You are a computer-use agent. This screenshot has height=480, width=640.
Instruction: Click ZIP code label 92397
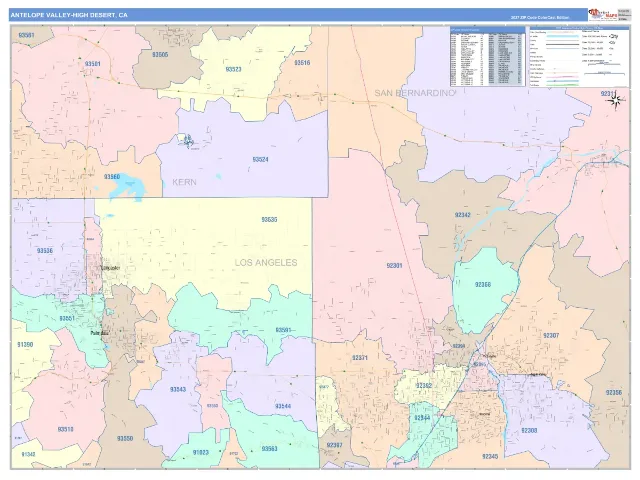334,445
